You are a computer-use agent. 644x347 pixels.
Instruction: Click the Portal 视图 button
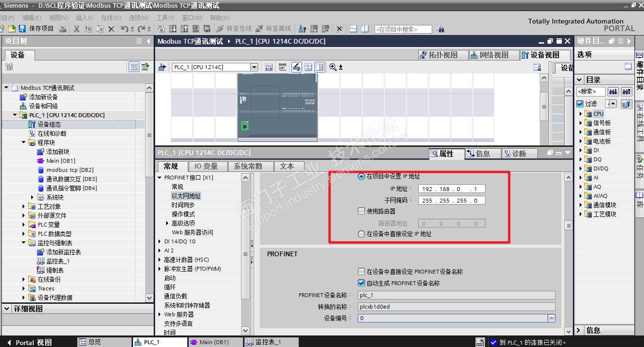pos(29,342)
